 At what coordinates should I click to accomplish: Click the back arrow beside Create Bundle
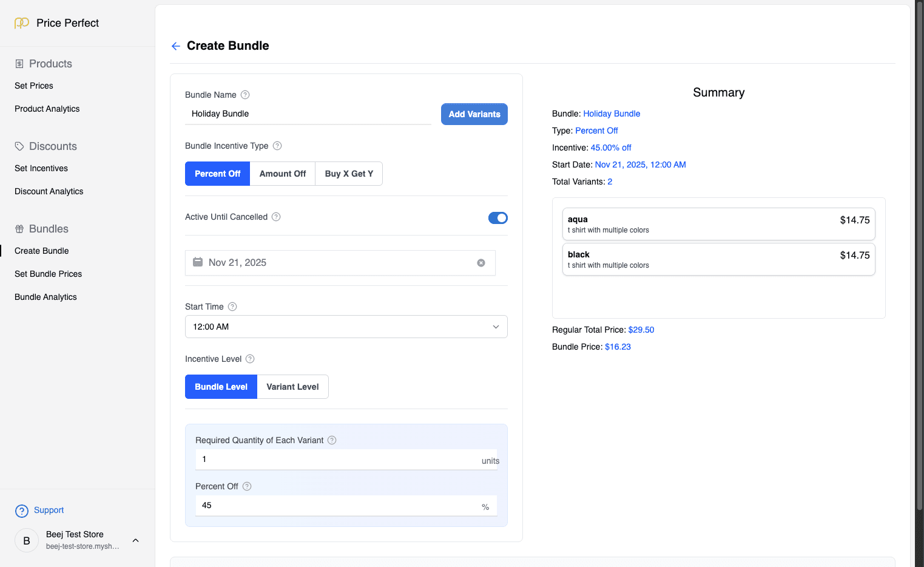coord(175,46)
